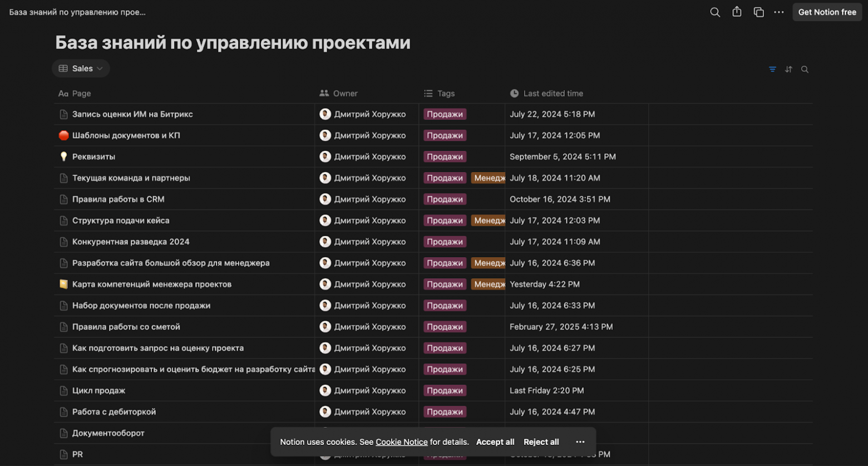Open search with the magnifying glass in the top bar

tap(715, 12)
